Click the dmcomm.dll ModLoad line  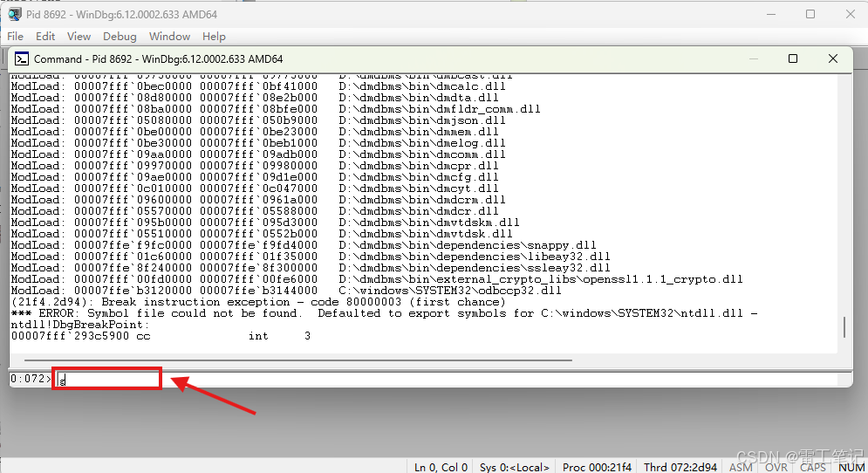click(x=258, y=154)
